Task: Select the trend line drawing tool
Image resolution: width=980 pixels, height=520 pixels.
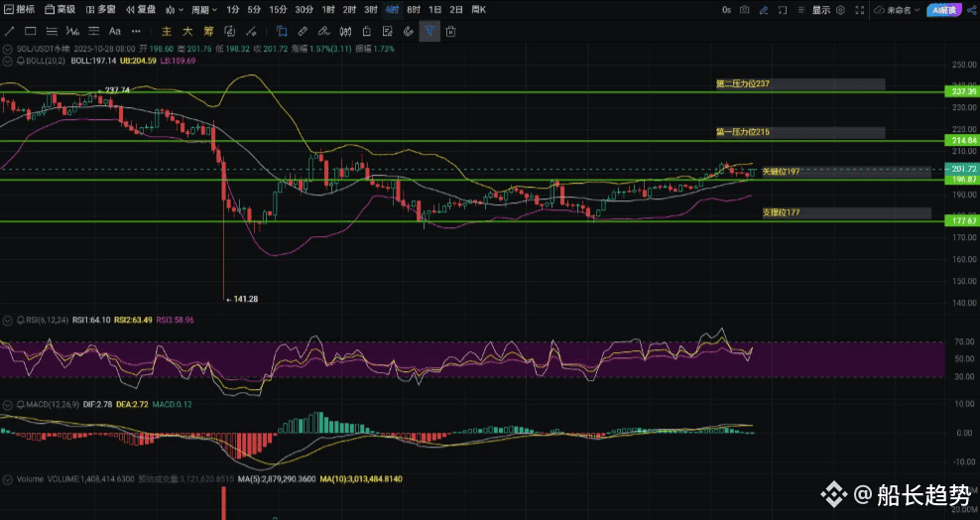Action: [11, 31]
